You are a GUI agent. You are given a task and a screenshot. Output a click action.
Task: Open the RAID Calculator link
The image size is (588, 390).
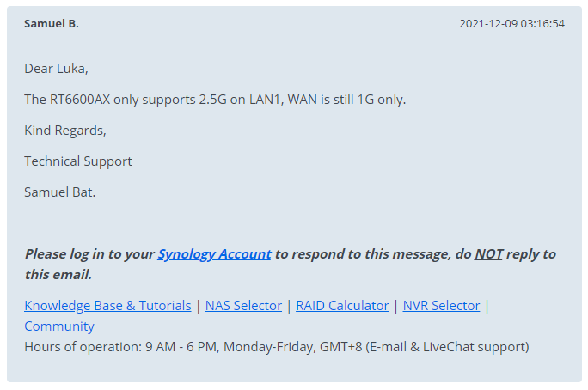[x=342, y=306]
